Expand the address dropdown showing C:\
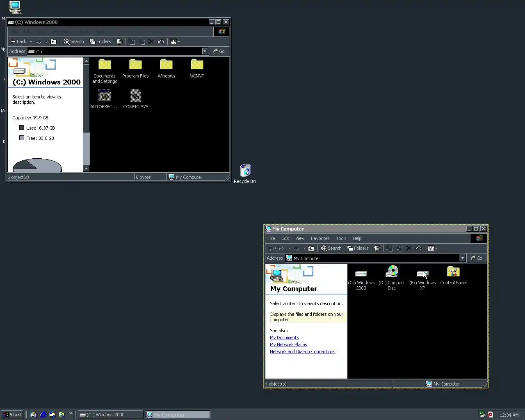525x420 pixels. click(205, 51)
